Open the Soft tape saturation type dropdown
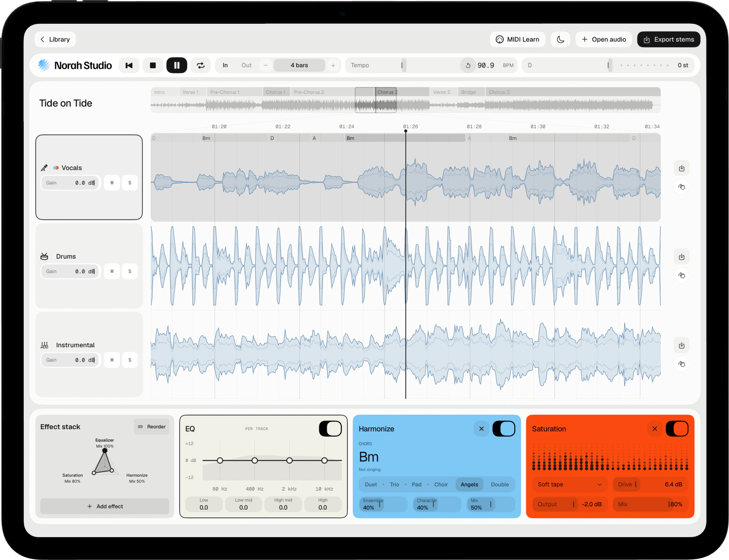Image resolution: width=729 pixels, height=560 pixels. click(570, 485)
